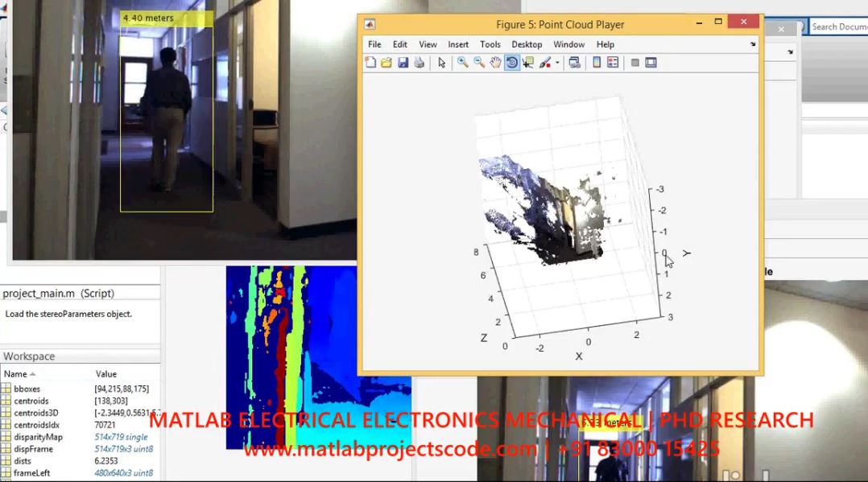The height and width of the screenshot is (482, 868).
Task: Click Show Plot Tools and Dock Figure icon
Action: tap(651, 63)
